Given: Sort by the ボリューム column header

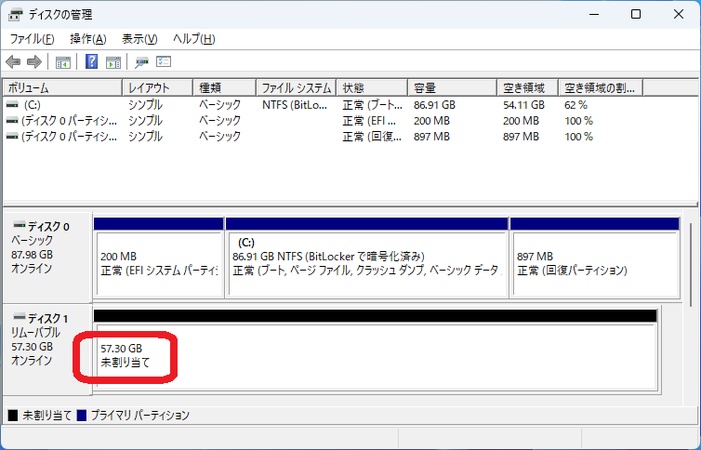Looking at the screenshot, I should 63,88.
